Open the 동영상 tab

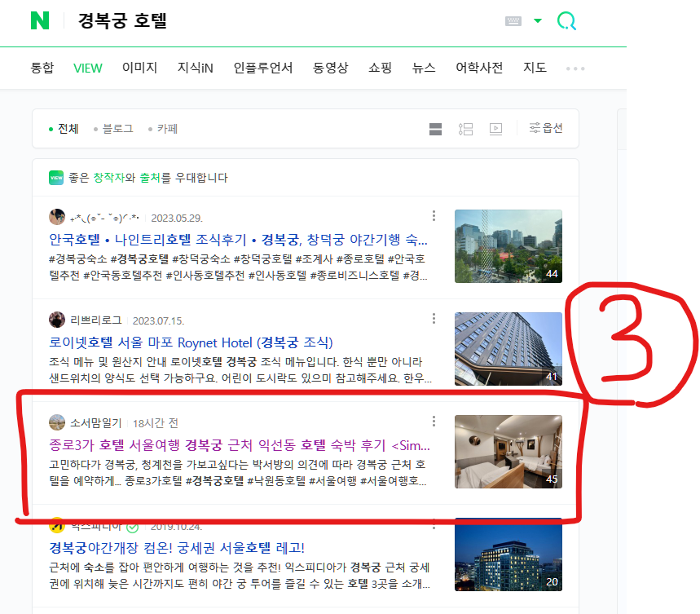330,68
